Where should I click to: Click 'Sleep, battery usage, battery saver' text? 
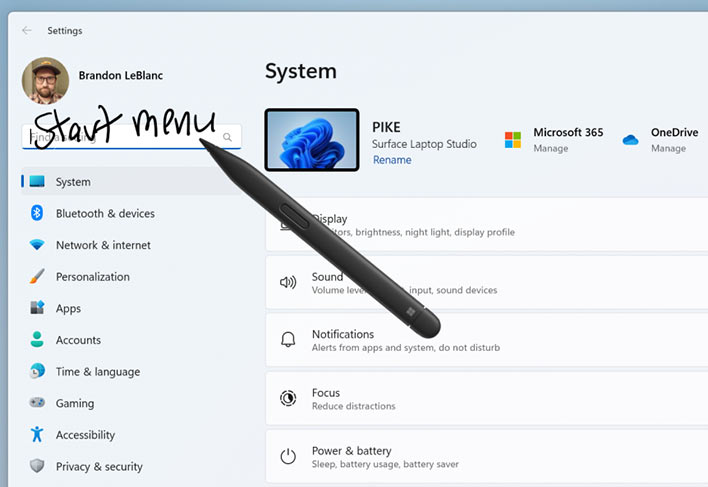click(385, 464)
